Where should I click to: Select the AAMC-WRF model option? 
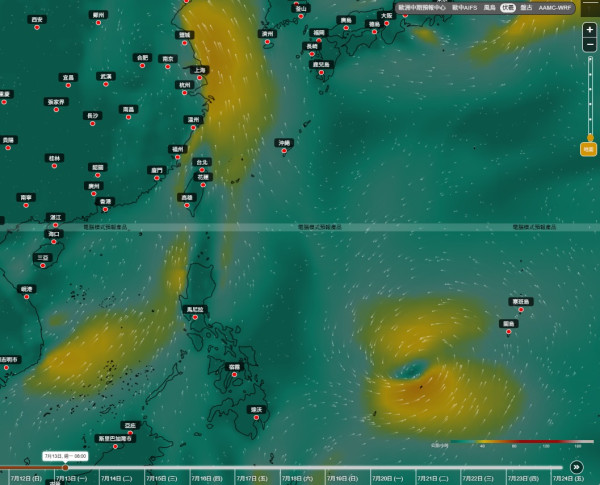point(554,8)
